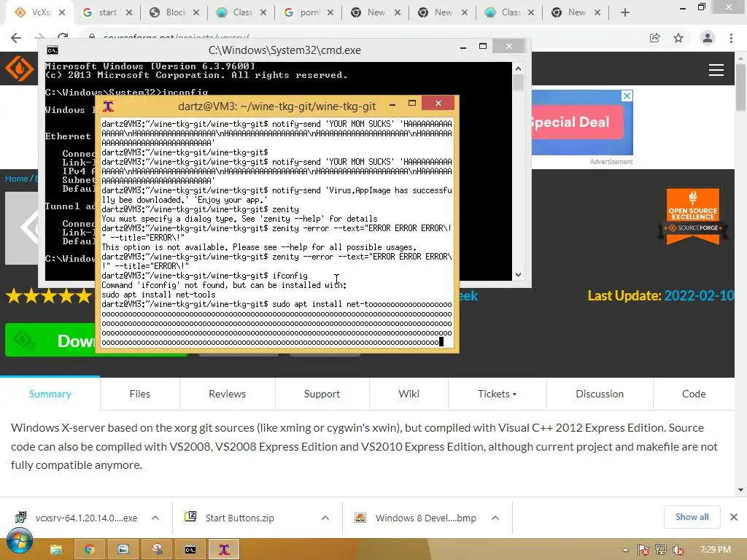Viewport: 747px width, 560px height.
Task: Open Chrome's three-dot menu
Action: pyautogui.click(x=731, y=38)
